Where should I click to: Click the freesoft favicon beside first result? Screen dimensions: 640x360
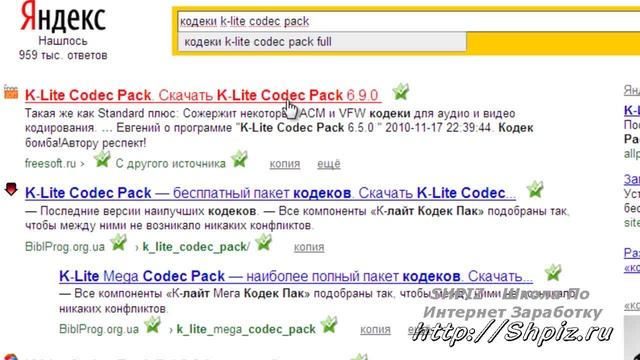click(11, 92)
